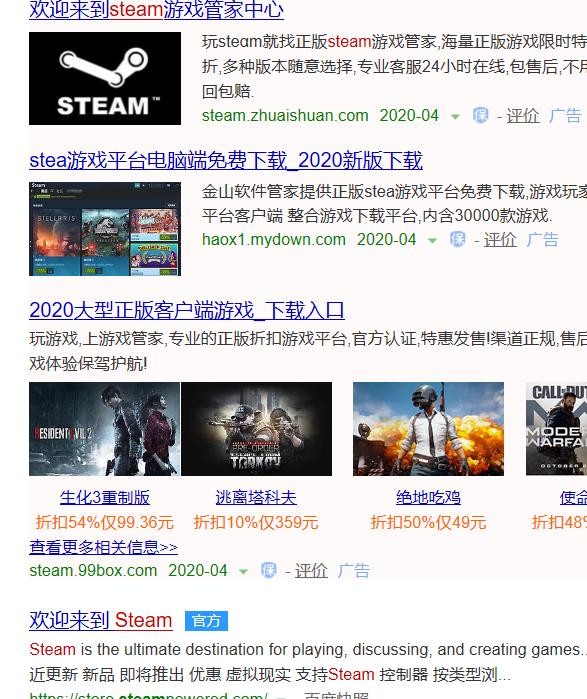Viewport: 587px width, 699px height.
Task: Visit haox1.mydown.com green URL
Action: [x=274, y=239]
